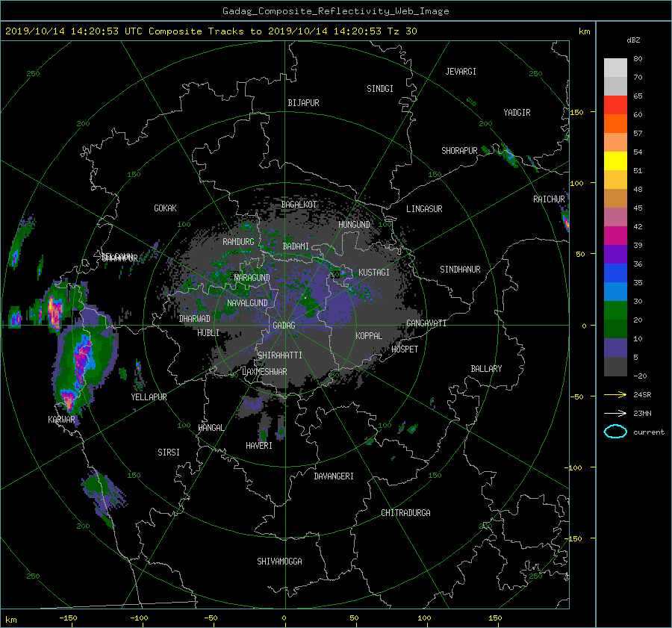Image resolution: width=672 pixels, height=628 pixels.
Task: Click the 65 dBZ red color swatch
Action: coord(615,105)
